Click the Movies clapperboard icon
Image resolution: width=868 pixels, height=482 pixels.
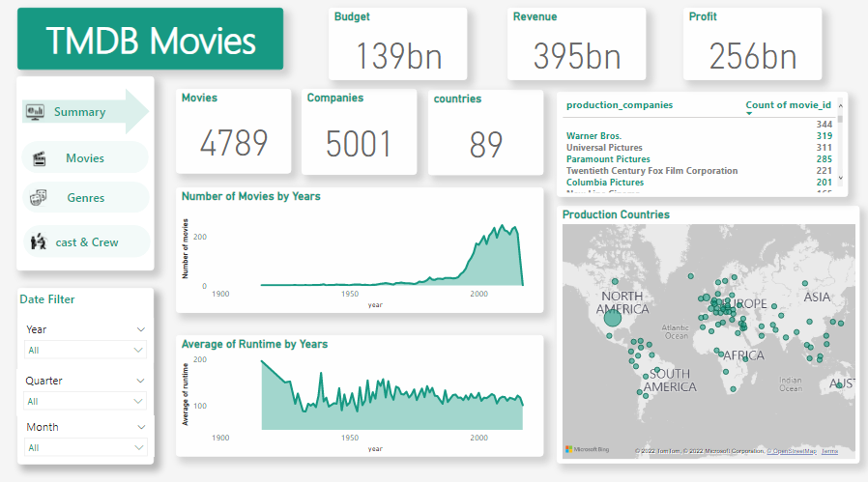click(x=40, y=158)
